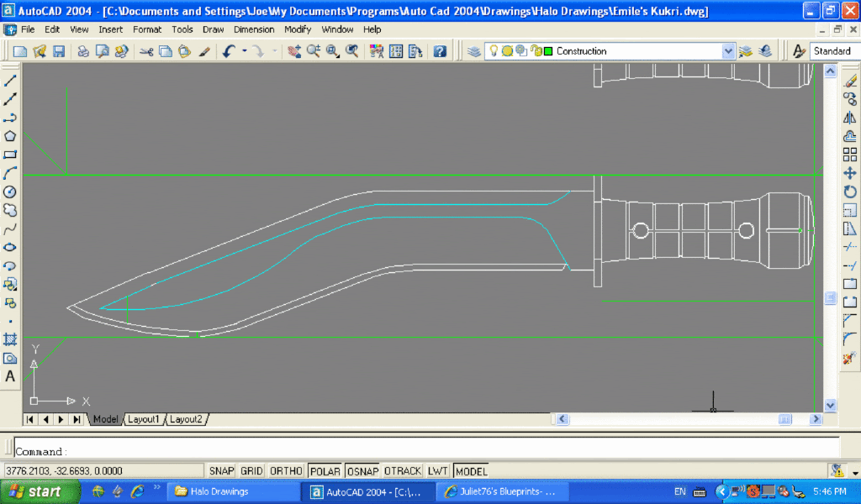This screenshot has height=504, width=861.
Task: Activate the Zoom Realtime icon
Action: (x=314, y=51)
